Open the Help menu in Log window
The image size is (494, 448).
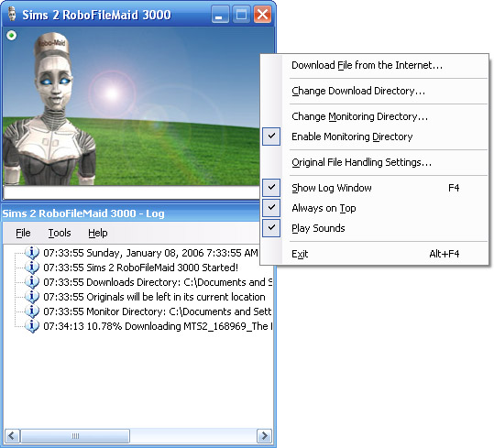pyautogui.click(x=98, y=233)
